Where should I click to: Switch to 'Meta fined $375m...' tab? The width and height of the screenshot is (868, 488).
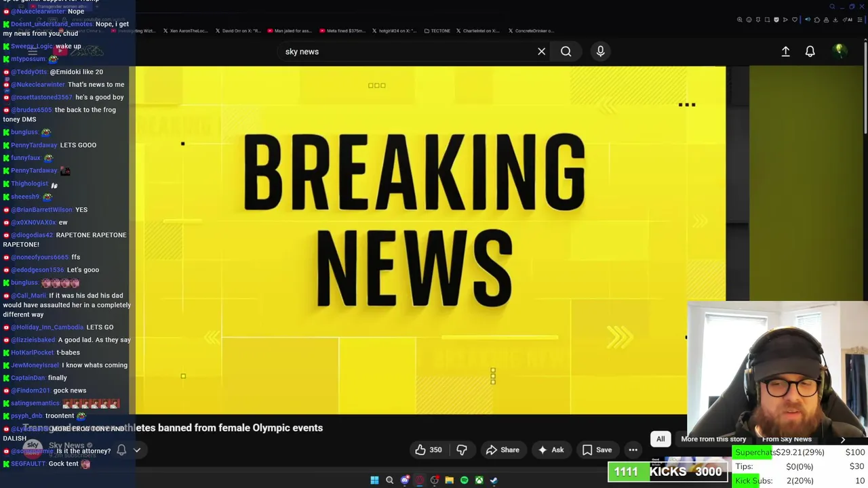pos(342,30)
